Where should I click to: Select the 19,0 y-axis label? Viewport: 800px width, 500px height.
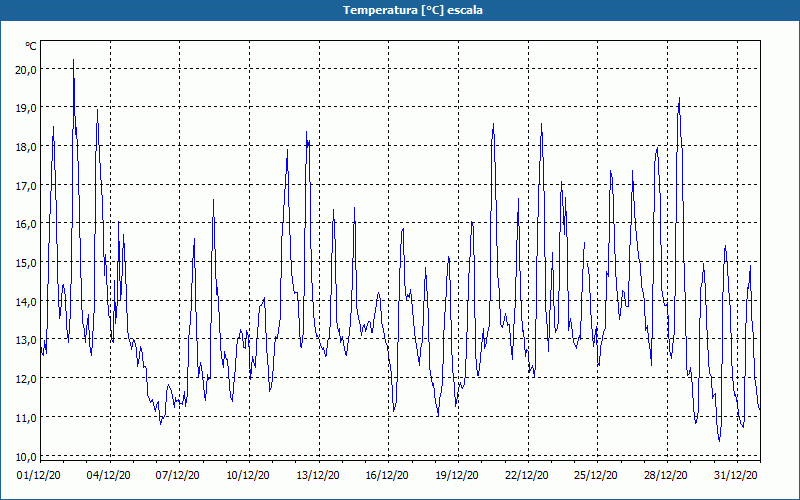click(x=26, y=108)
